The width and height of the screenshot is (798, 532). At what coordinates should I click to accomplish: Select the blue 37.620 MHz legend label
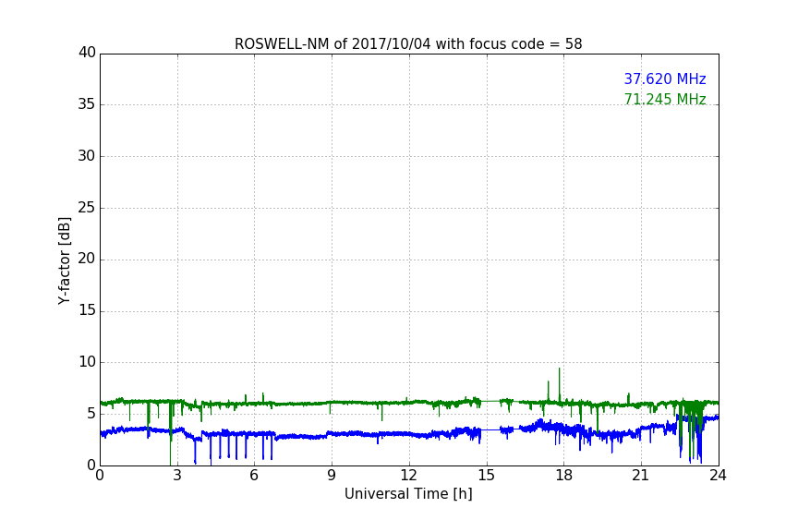coord(665,79)
